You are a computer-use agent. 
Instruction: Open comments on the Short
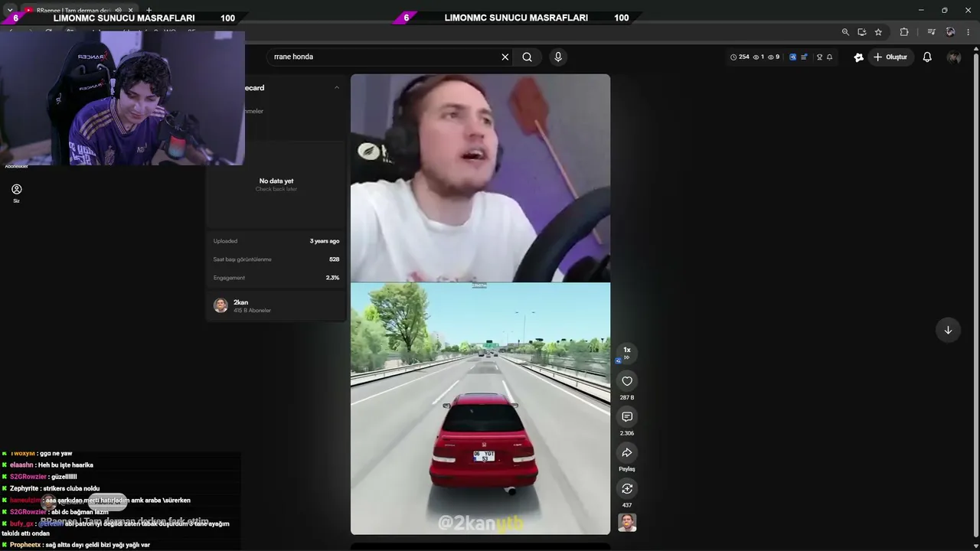627,417
